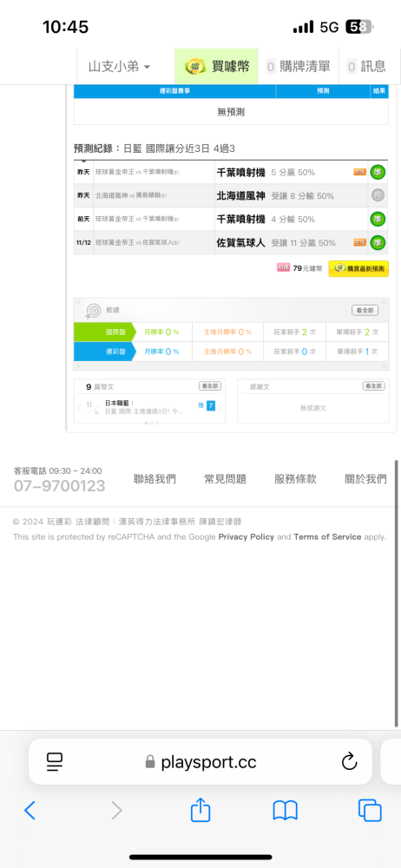Click the 推 7 recommend badge
This screenshot has width=401, height=868.
coord(207,405)
